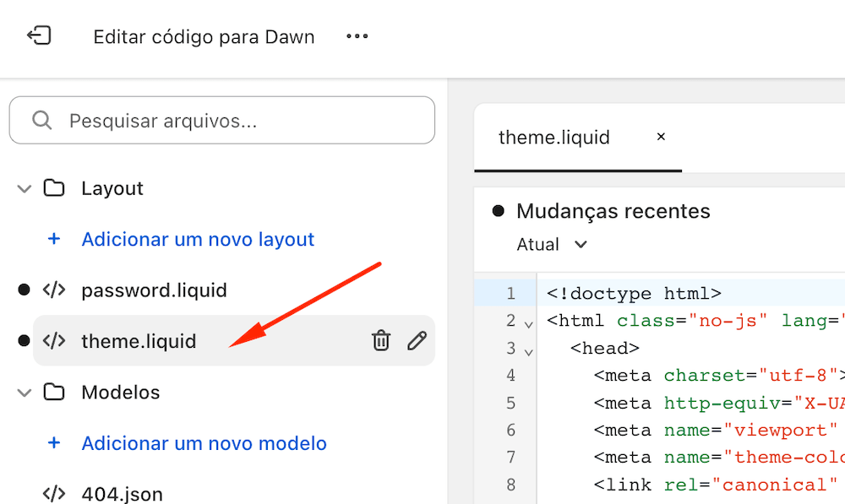Click line number 1 in the gutter
Screen dimensions: 845x504
pos(511,294)
